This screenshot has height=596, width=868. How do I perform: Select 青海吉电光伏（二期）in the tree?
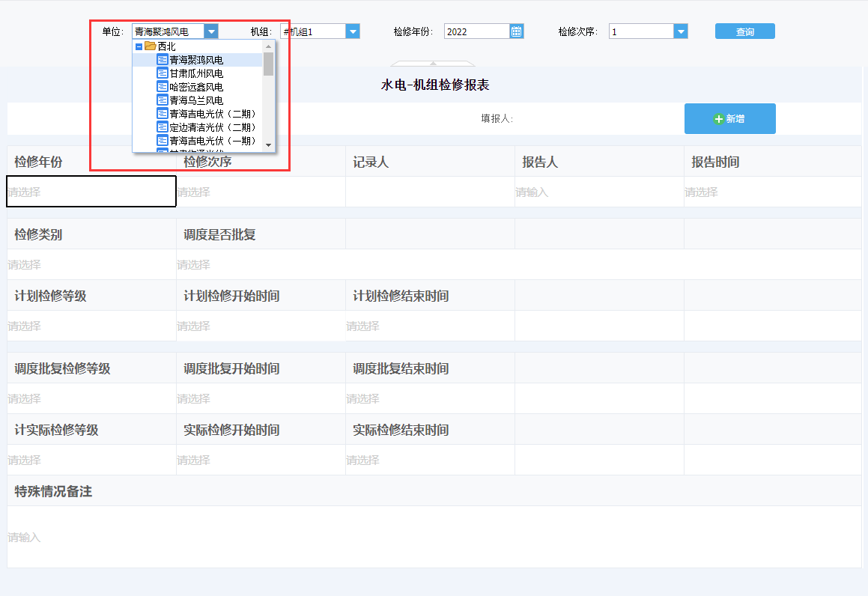click(213, 114)
